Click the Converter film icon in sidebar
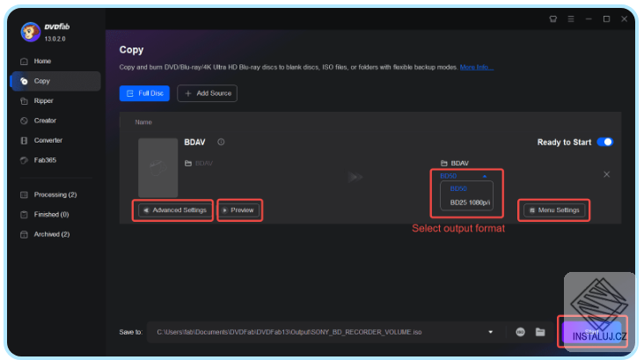This screenshot has height=360, width=644. pos(24,140)
